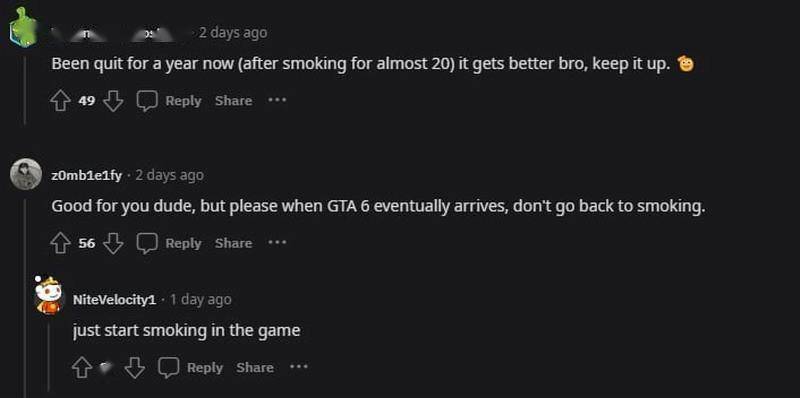Reply to NiteVelocity1's comment
800x398 pixels.
[205, 367]
